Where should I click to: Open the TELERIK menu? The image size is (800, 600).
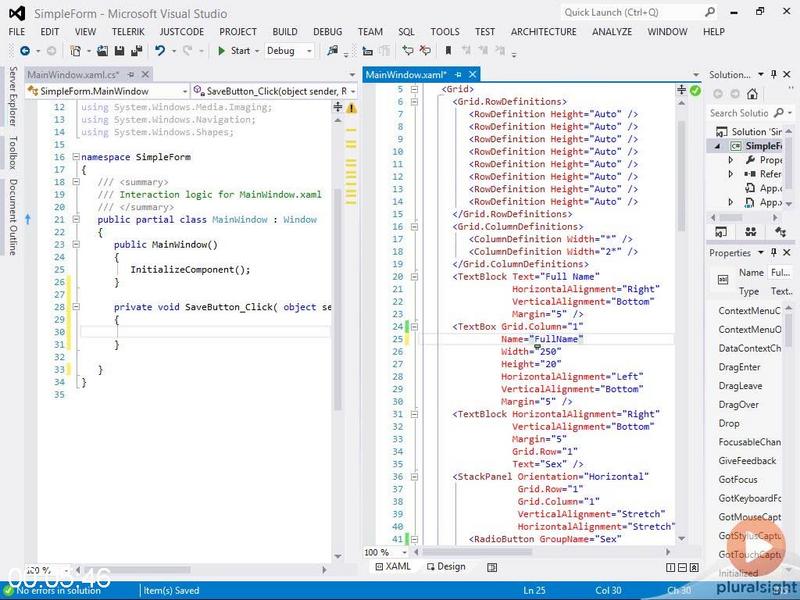(128, 32)
